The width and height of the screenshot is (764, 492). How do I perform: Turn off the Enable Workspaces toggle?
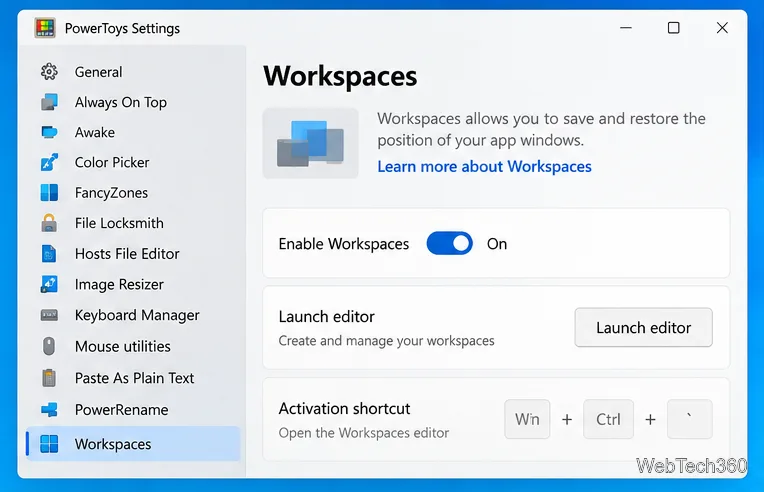click(449, 244)
